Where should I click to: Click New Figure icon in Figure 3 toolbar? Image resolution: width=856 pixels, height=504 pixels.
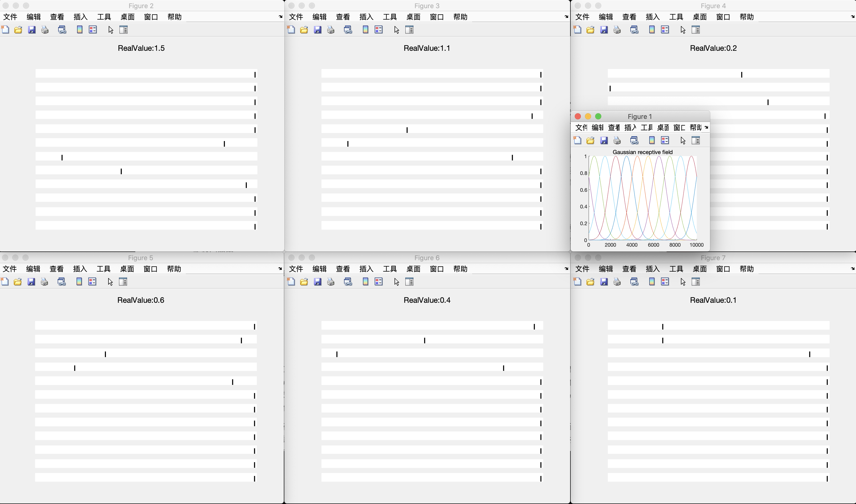pos(291,30)
